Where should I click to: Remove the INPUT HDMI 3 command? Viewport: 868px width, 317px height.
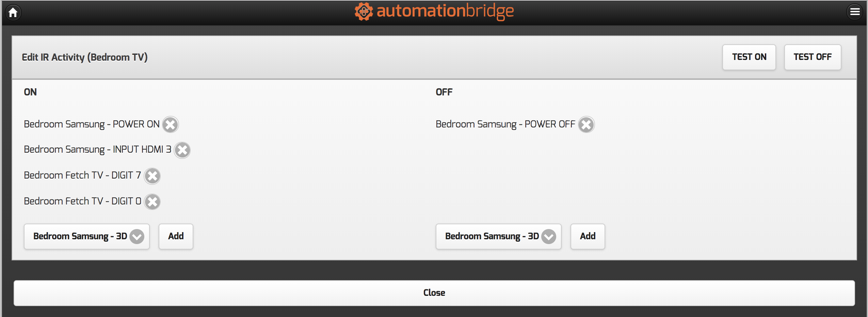coord(182,150)
